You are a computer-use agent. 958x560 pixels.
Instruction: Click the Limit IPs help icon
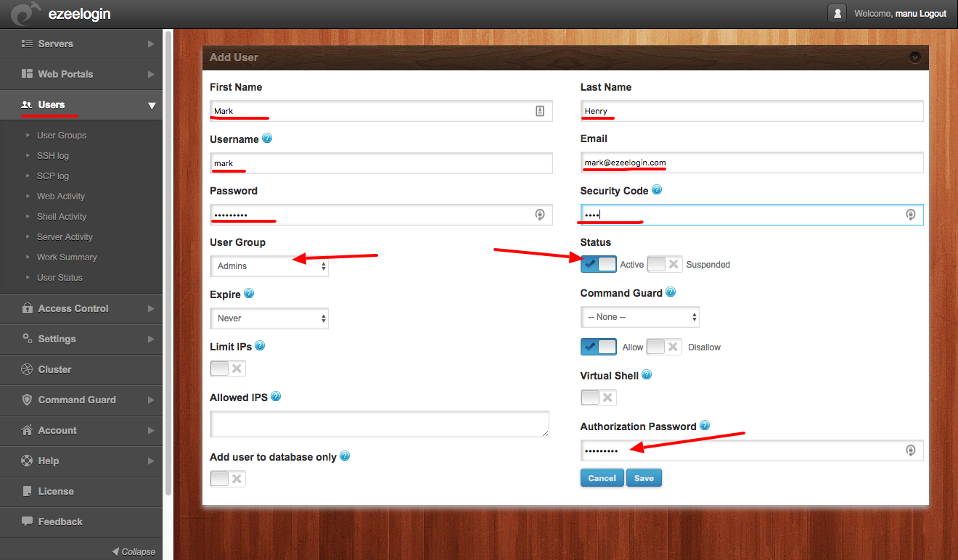tap(260, 346)
